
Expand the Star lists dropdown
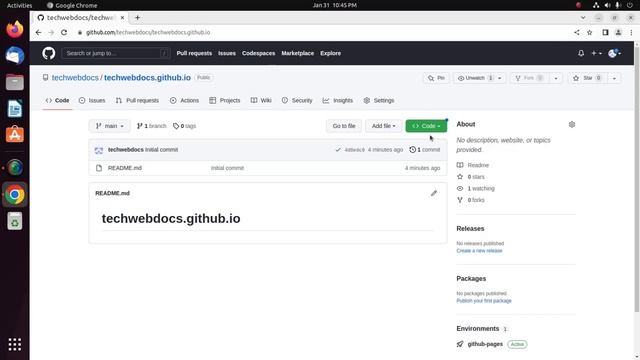pos(614,78)
